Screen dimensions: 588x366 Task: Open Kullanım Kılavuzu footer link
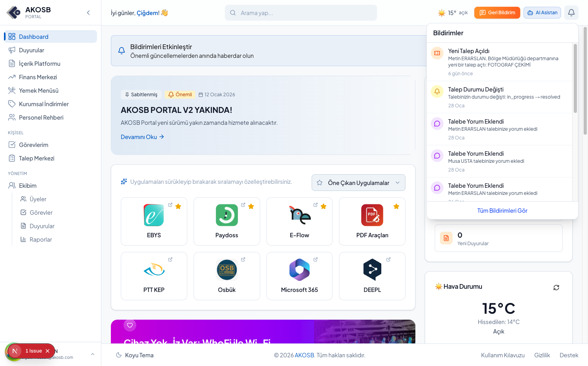tap(503, 355)
